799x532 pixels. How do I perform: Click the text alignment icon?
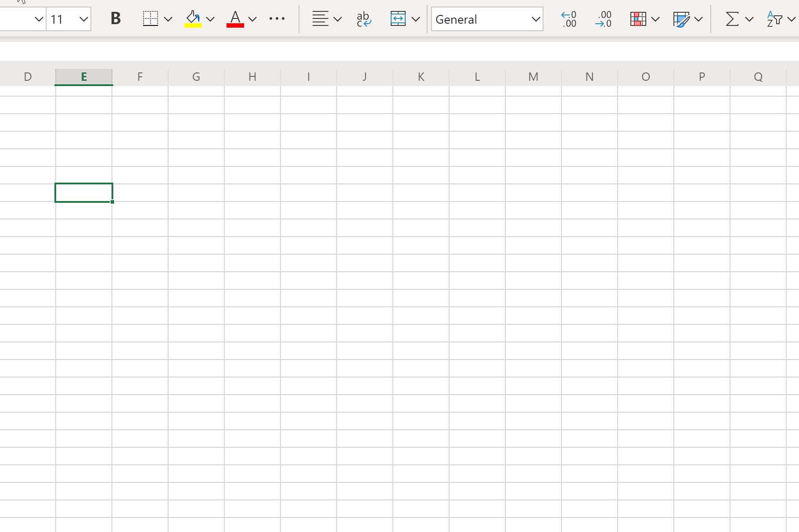pos(320,19)
